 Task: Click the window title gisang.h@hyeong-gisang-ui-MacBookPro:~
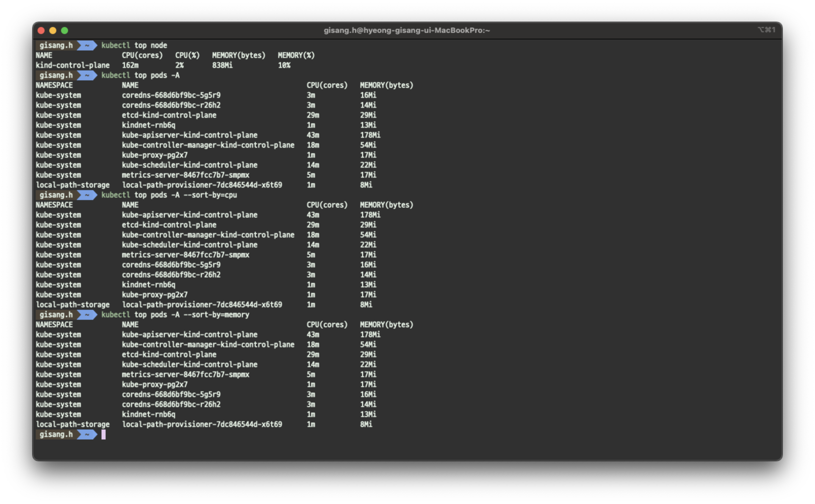coord(407,30)
